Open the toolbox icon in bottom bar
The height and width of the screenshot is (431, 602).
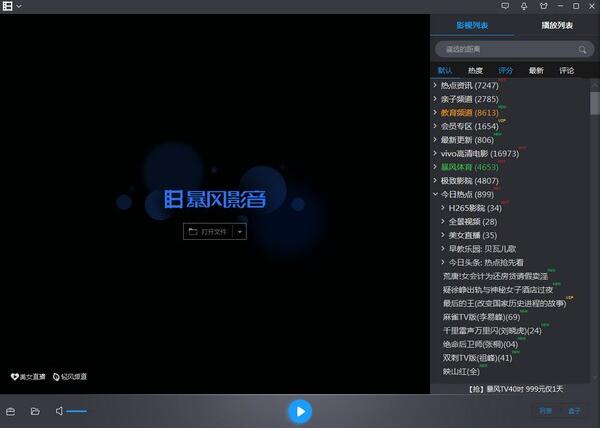[x=11, y=411]
